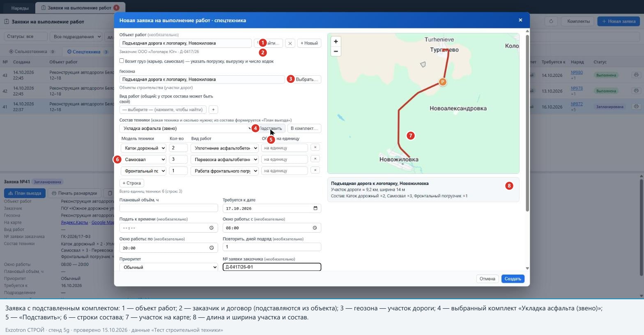The width and height of the screenshot is (644, 335).
Task: Select the Сельхозтехника tab
Action: click(32, 52)
